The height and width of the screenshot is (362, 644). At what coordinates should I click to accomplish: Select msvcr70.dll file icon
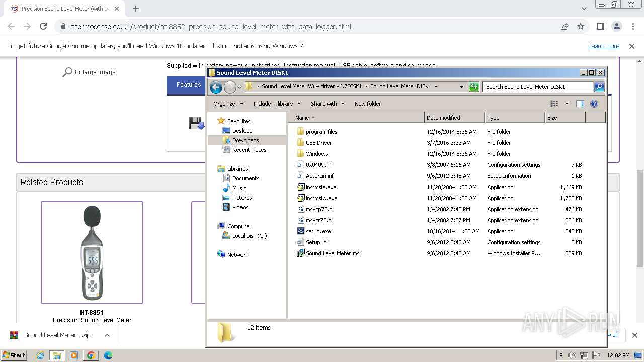point(300,220)
